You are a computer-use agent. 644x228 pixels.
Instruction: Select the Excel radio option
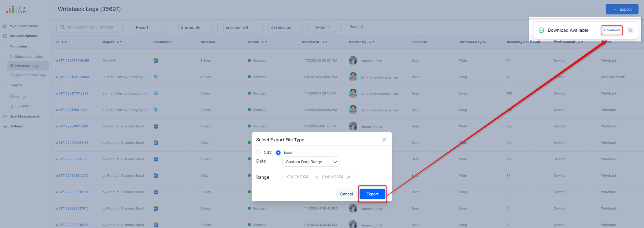click(278, 152)
